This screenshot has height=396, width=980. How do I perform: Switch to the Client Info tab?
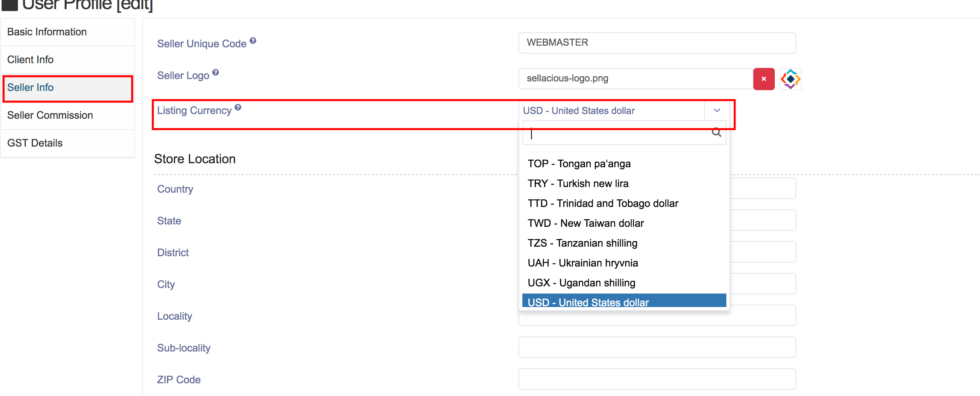click(30, 60)
